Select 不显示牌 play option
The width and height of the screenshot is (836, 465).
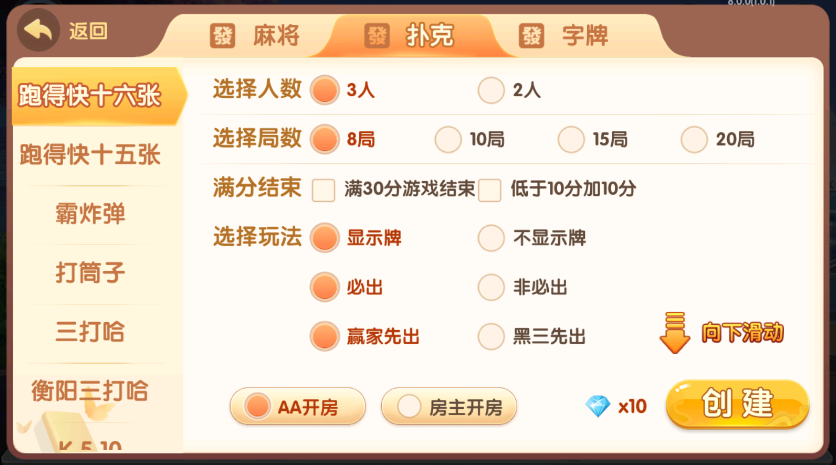point(491,238)
